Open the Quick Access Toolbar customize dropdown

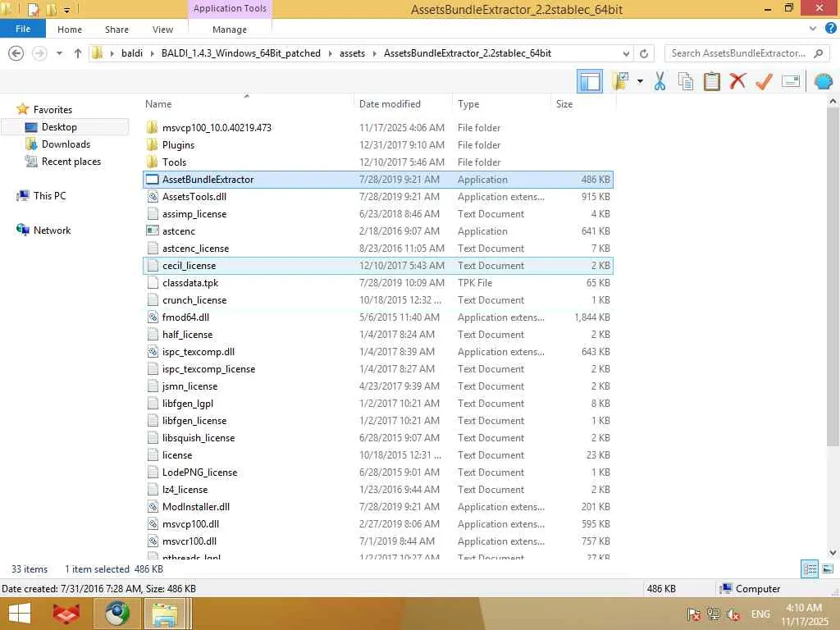[x=66, y=9]
